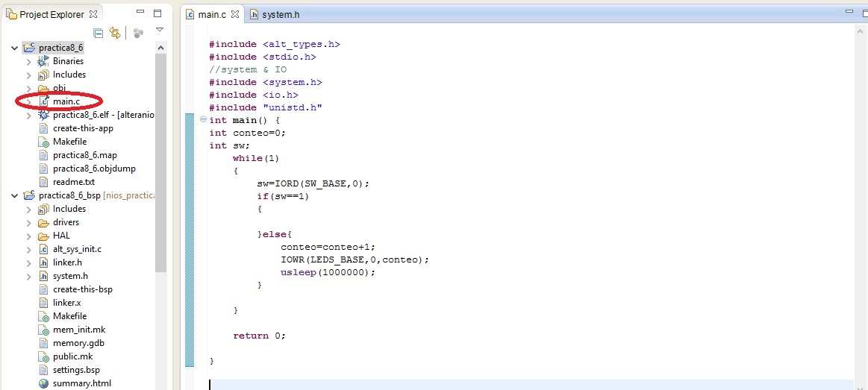The image size is (868, 390).
Task: Select the practica8_6.elf binary icon
Action: 43,115
